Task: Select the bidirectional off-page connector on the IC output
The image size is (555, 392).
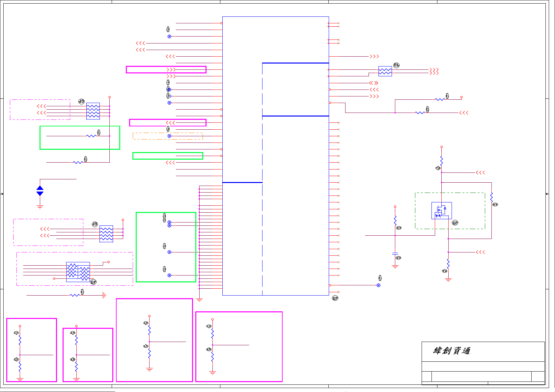Action: pyautogui.click(x=374, y=83)
